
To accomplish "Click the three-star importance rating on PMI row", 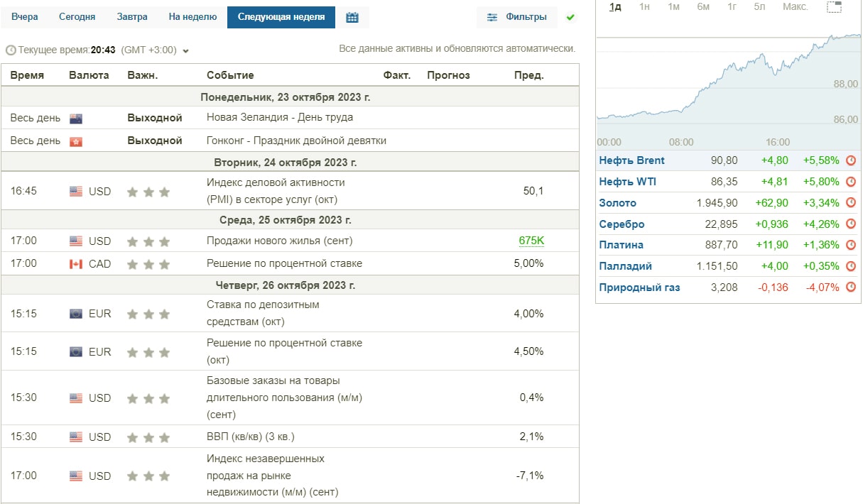I will [x=148, y=191].
